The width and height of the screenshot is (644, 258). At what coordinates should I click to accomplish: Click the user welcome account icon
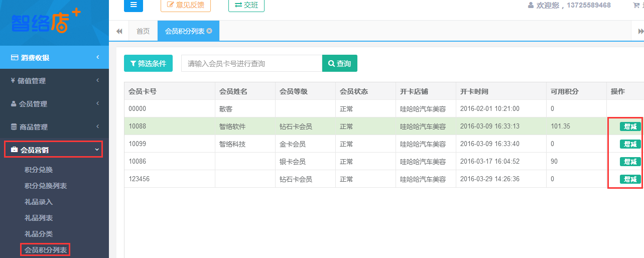click(x=531, y=5)
